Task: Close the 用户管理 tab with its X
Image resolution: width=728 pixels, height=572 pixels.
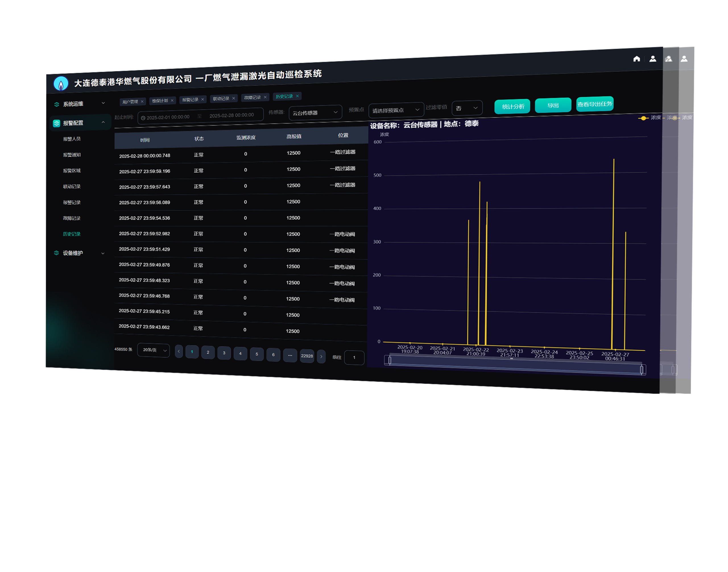Action: click(142, 101)
